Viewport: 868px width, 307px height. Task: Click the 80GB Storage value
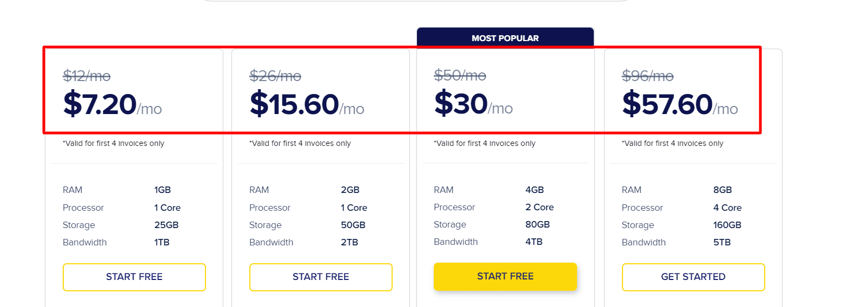(537, 224)
